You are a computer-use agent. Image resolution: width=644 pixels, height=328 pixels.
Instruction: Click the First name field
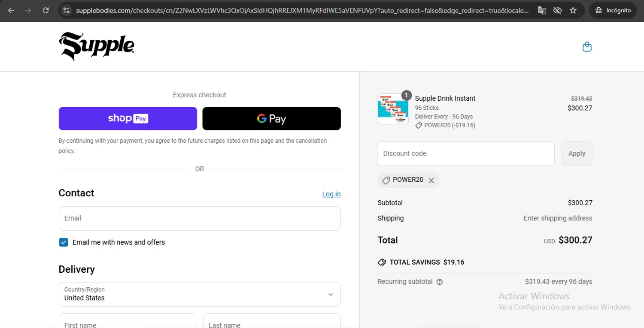point(128,321)
